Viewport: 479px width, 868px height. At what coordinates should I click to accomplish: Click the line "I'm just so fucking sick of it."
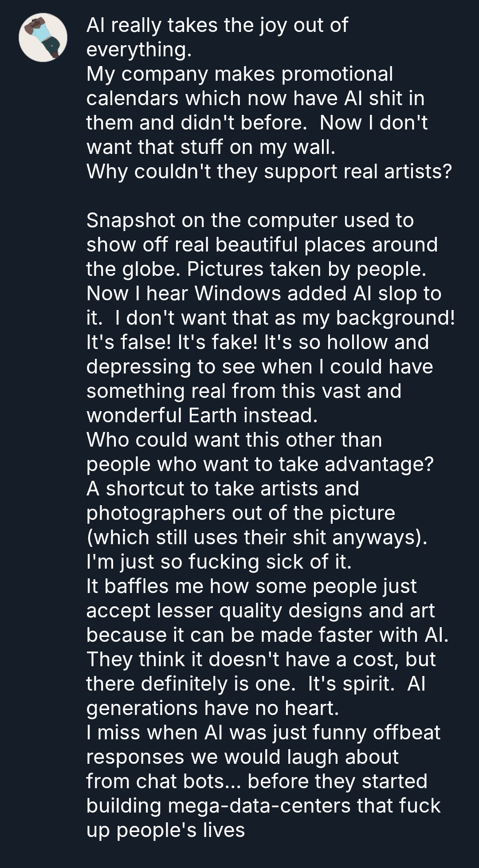coord(219,562)
